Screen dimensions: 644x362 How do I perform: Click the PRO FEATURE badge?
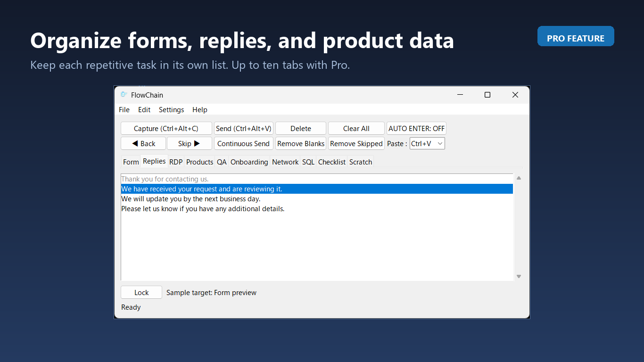(x=576, y=36)
